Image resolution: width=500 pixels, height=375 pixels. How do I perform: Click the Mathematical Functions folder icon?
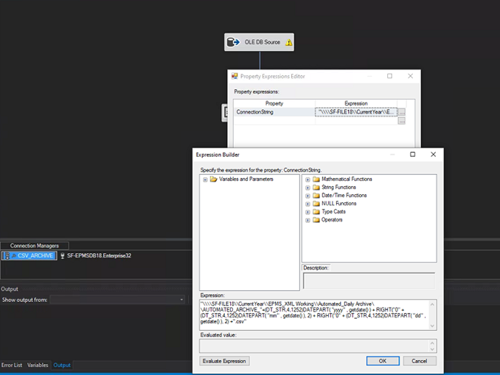(316, 179)
